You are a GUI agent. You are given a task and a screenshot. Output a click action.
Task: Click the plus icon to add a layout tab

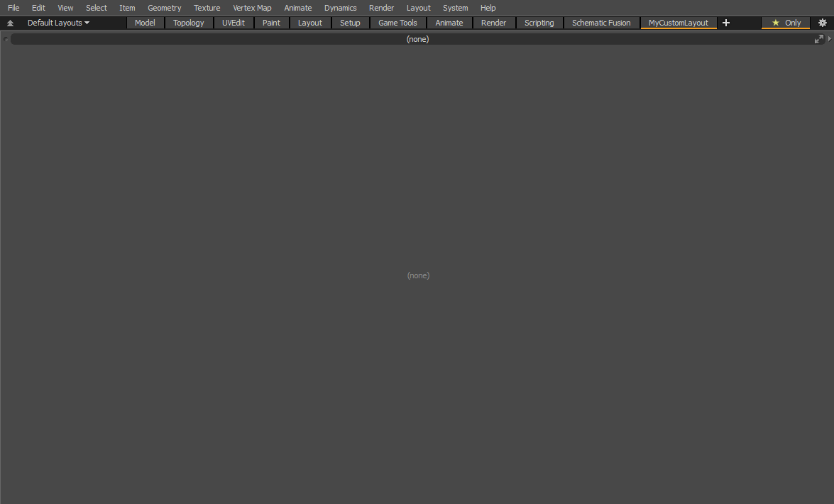725,23
